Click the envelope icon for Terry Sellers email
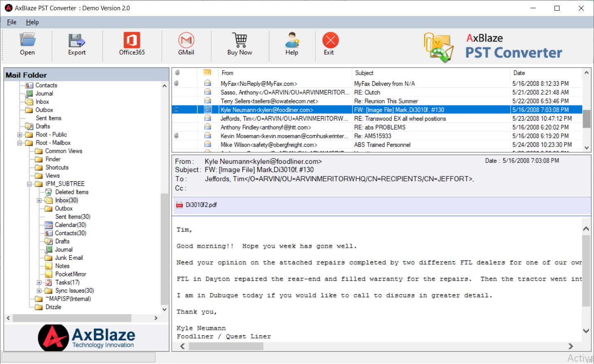The width and height of the screenshot is (594, 364). (207, 101)
